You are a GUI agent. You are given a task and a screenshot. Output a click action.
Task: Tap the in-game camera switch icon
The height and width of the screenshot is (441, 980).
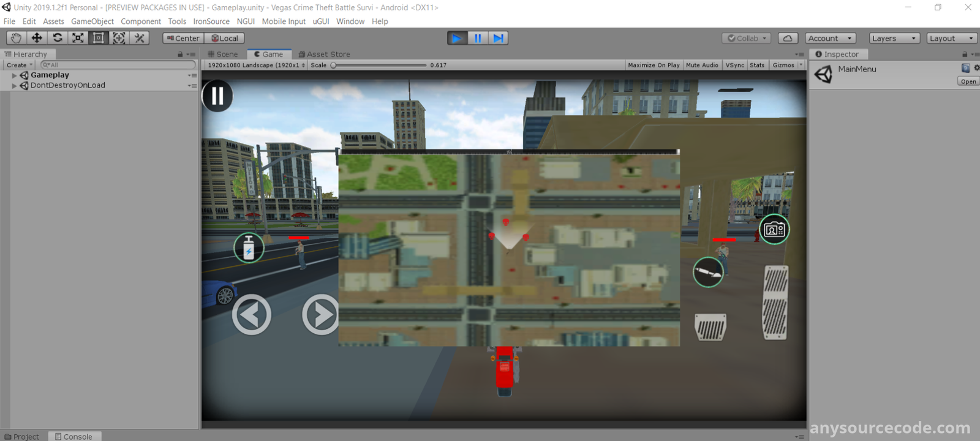coord(774,230)
